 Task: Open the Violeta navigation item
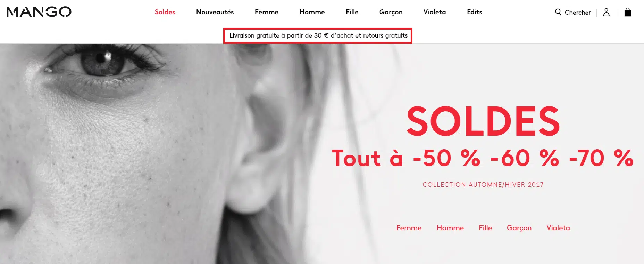coord(435,12)
